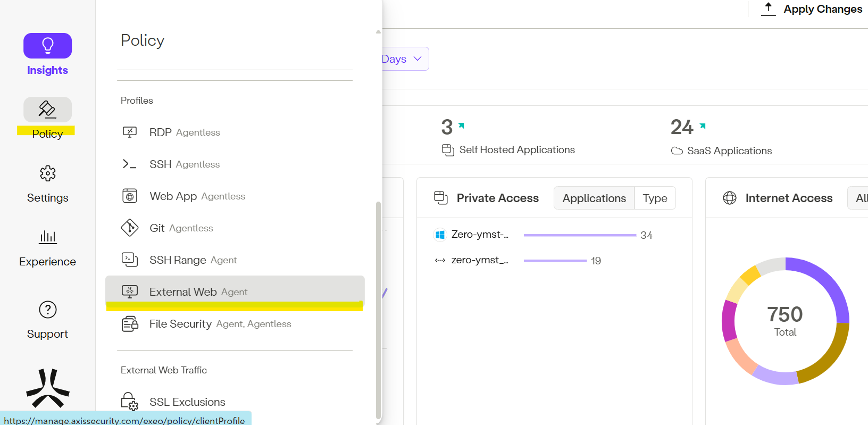This screenshot has height=425, width=868.
Task: Click the SSL Exclusions lock icon
Action: (x=129, y=402)
